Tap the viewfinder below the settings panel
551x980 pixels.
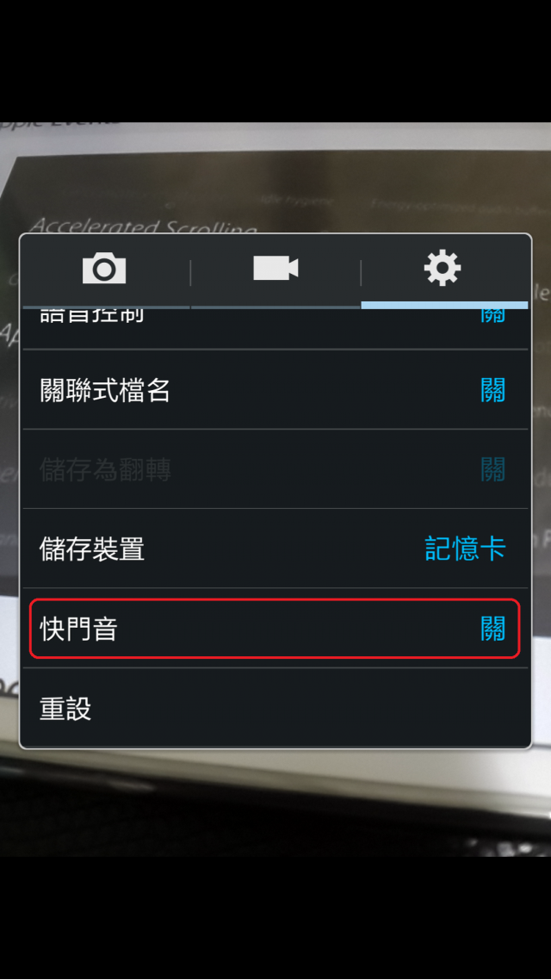(x=275, y=803)
